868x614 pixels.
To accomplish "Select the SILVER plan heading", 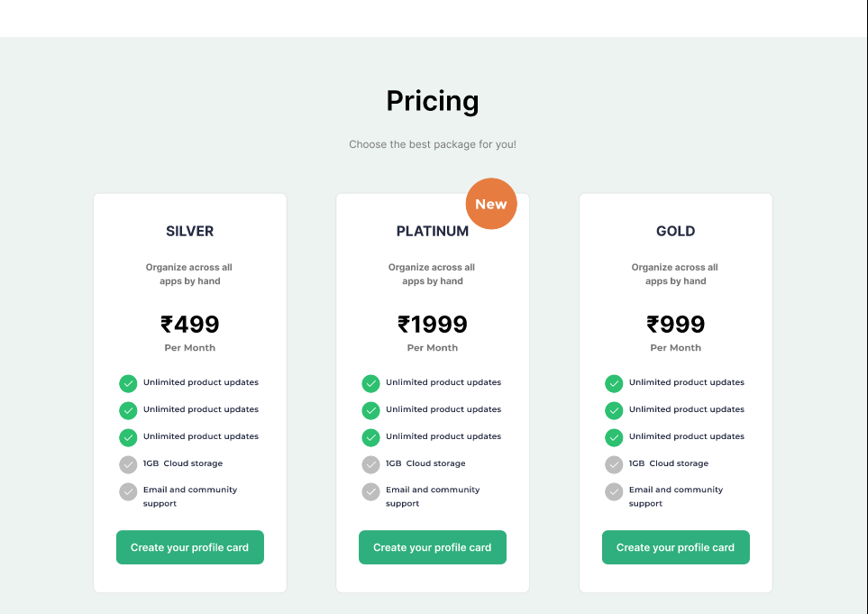I will 190,232.
